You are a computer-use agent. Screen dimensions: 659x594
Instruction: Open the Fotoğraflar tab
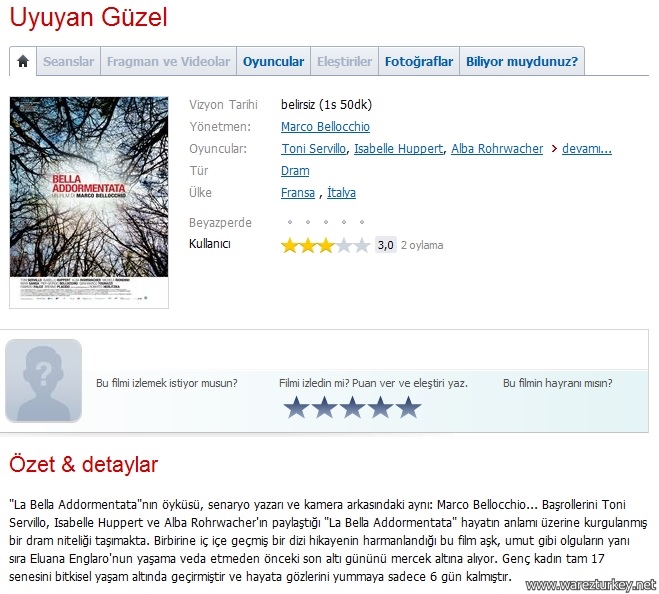click(x=419, y=61)
